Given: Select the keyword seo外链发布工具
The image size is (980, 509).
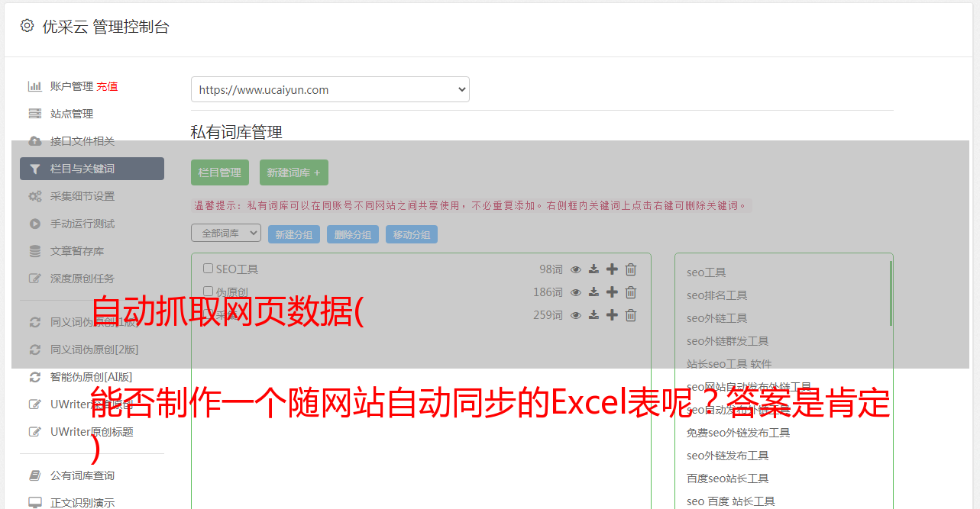Looking at the screenshot, I should click(x=728, y=456).
